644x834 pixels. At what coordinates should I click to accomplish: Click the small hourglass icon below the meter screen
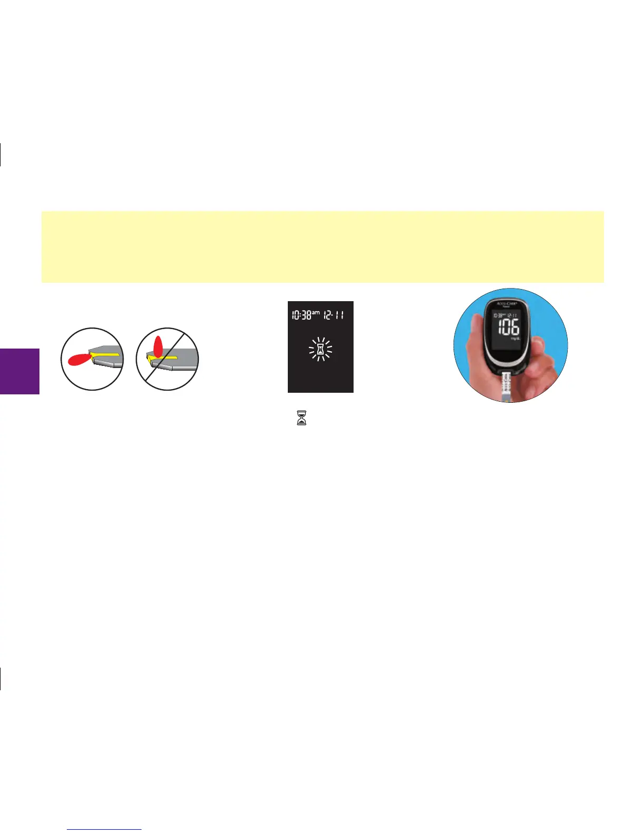[301, 418]
